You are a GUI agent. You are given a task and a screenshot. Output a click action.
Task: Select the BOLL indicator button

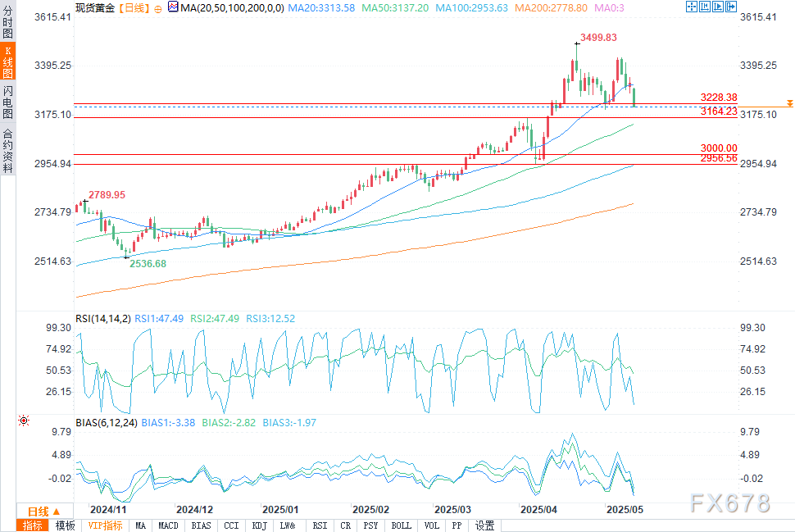click(401, 525)
